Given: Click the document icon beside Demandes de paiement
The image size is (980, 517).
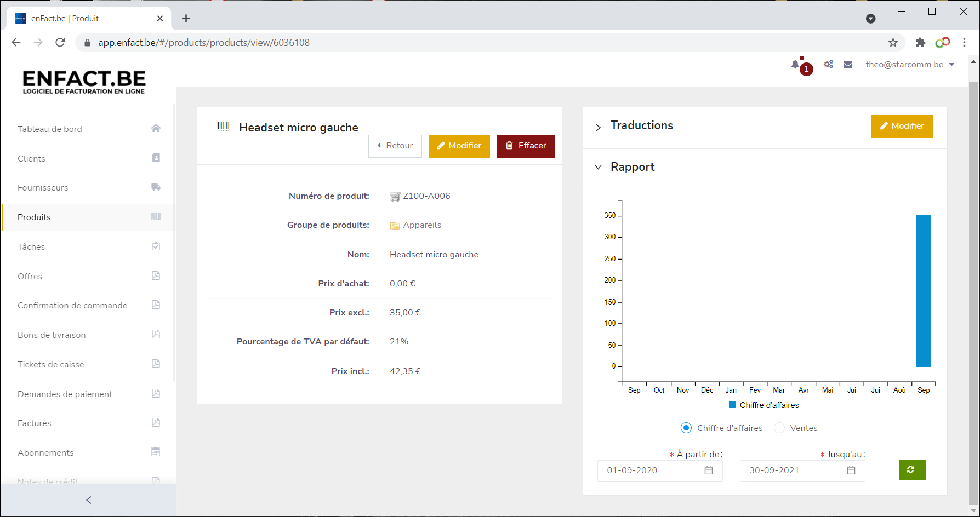Looking at the screenshot, I should tap(156, 393).
